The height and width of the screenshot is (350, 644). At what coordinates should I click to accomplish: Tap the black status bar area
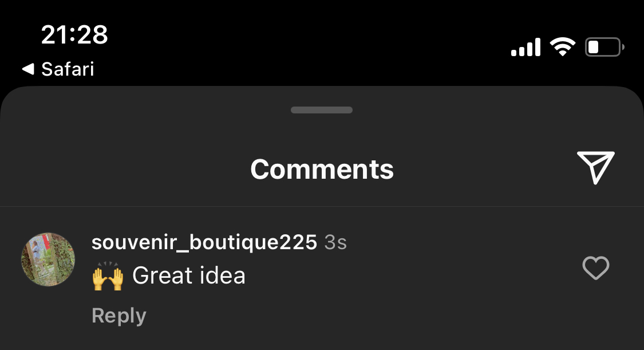pos(308,41)
